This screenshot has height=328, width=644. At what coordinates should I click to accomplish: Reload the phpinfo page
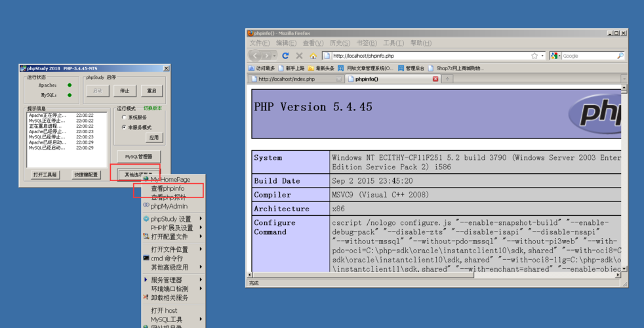(x=285, y=56)
